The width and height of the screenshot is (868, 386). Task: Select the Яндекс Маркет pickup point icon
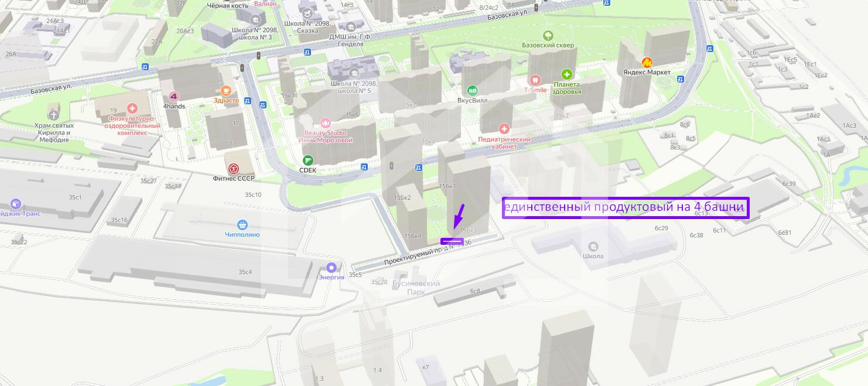(x=647, y=62)
